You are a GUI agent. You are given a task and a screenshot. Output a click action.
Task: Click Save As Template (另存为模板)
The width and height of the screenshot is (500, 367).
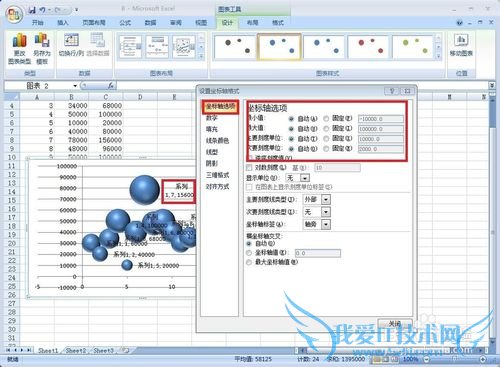click(42, 49)
